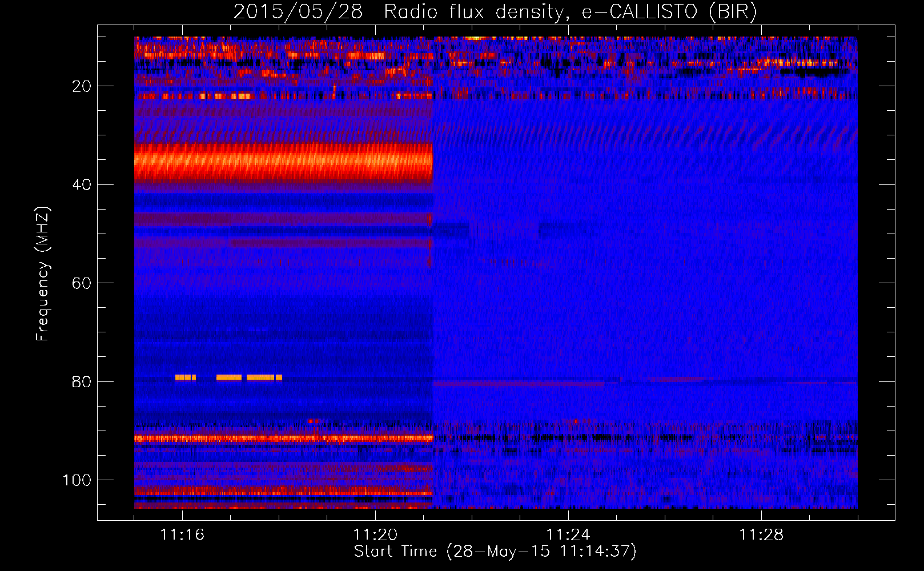Click the 40 MHz frequency tick label
The height and width of the screenshot is (571, 924).
pyautogui.click(x=82, y=185)
